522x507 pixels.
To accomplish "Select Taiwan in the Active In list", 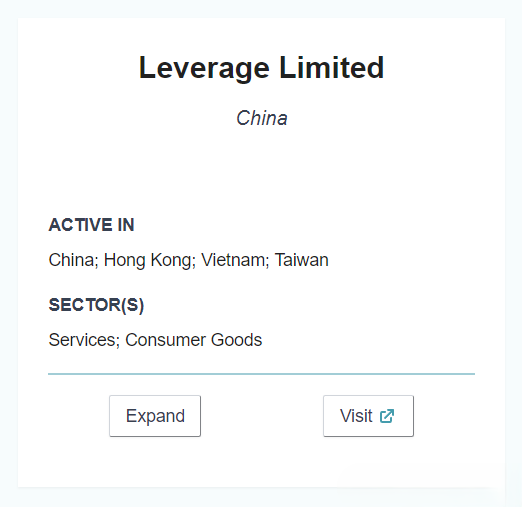I will point(302,260).
